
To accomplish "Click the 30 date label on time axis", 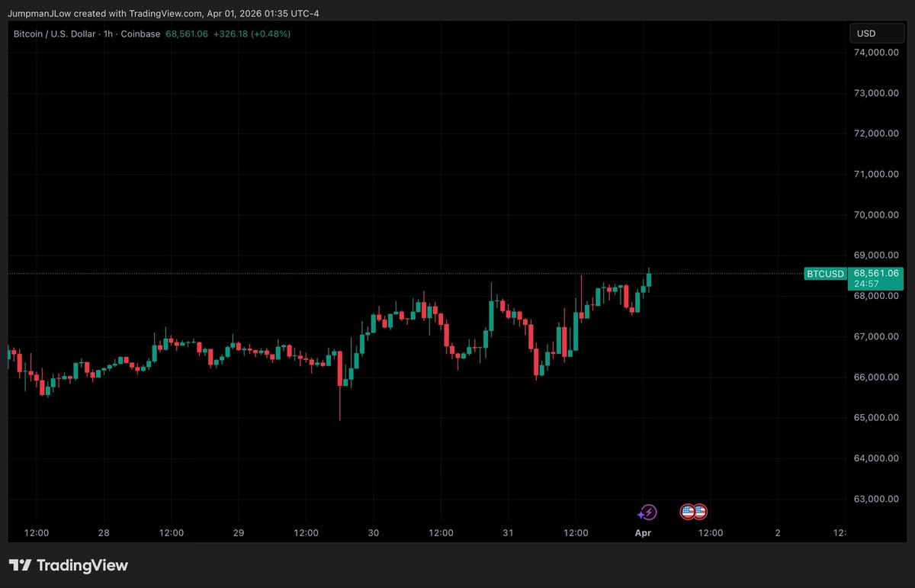I will tap(374, 532).
